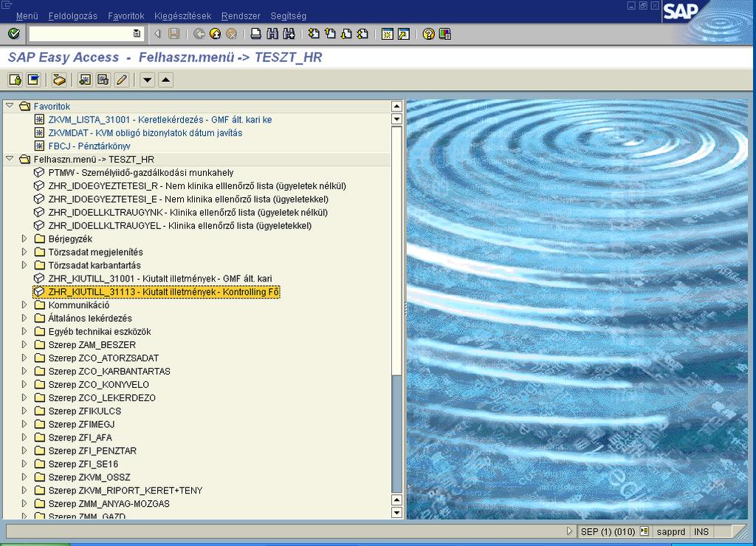Open SAP Business Workplace icon
756x546 pixels.
pyautogui.click(x=59, y=80)
